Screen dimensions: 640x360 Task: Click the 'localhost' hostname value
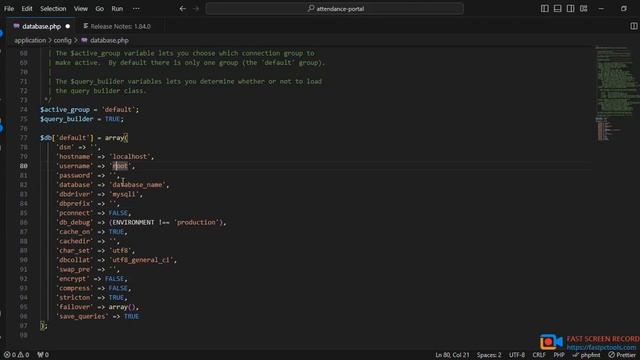click(131, 157)
